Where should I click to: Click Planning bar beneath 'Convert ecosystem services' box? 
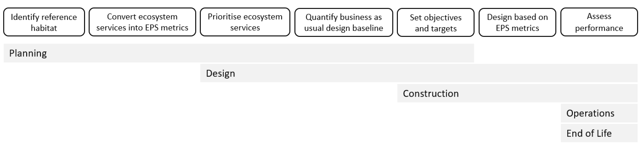[142, 53]
